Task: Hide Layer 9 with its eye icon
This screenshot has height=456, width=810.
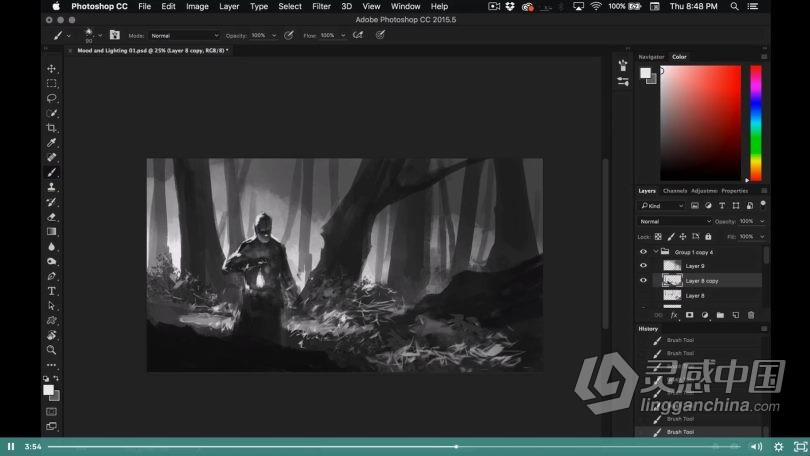Action: click(x=643, y=265)
